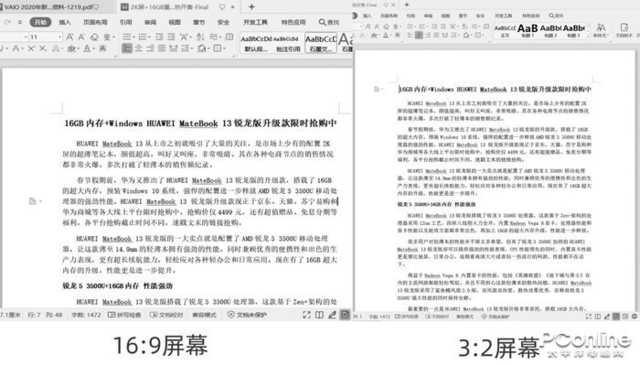Apply the 标题 1 style in the 3:2 window
This screenshot has width=640, height=365.
(x=527, y=31)
